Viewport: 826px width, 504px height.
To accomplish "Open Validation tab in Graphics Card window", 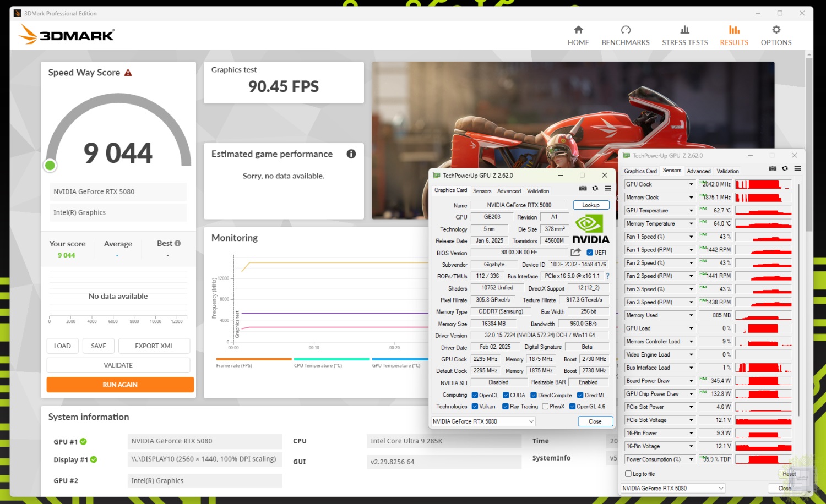I will 537,191.
